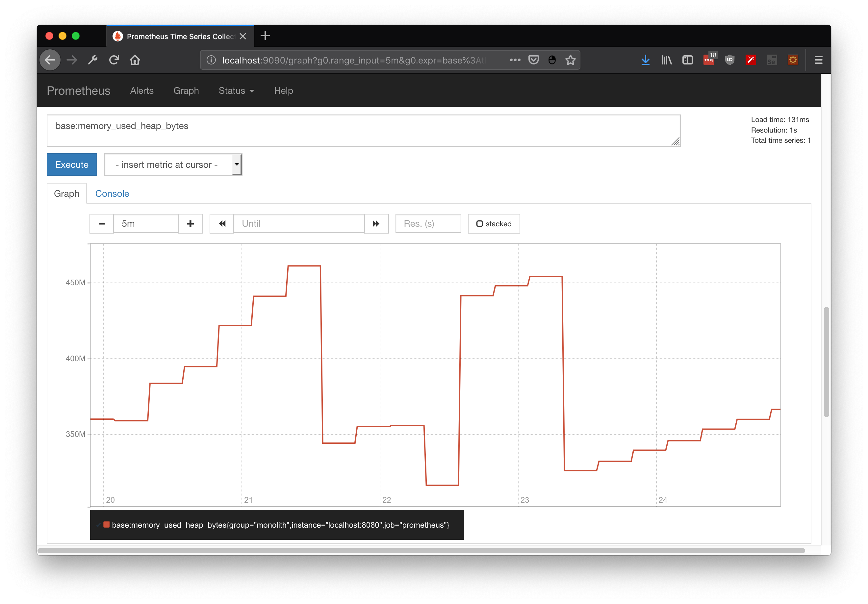Expand the Status menu
Image resolution: width=868 pixels, height=604 pixels.
click(236, 91)
